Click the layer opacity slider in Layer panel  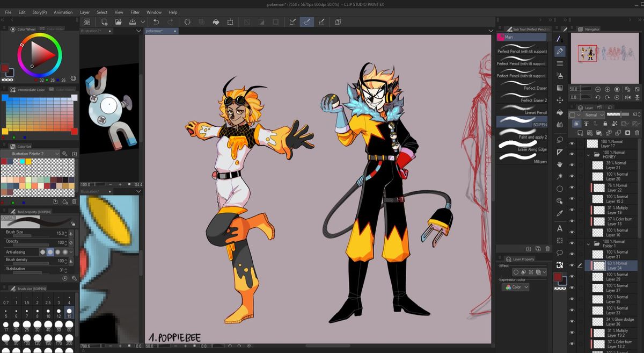(x=618, y=114)
